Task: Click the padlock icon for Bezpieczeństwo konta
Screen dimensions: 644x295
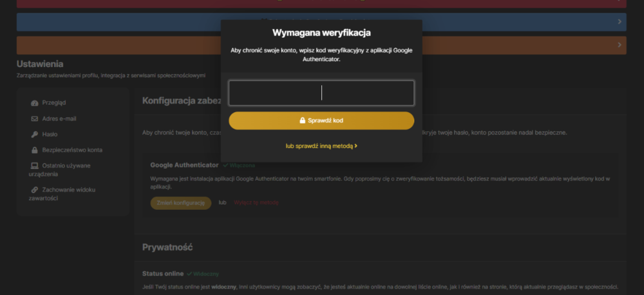Action: click(35, 150)
